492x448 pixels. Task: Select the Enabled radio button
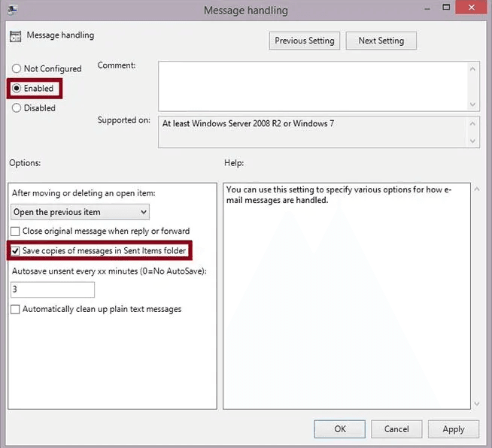click(x=17, y=89)
